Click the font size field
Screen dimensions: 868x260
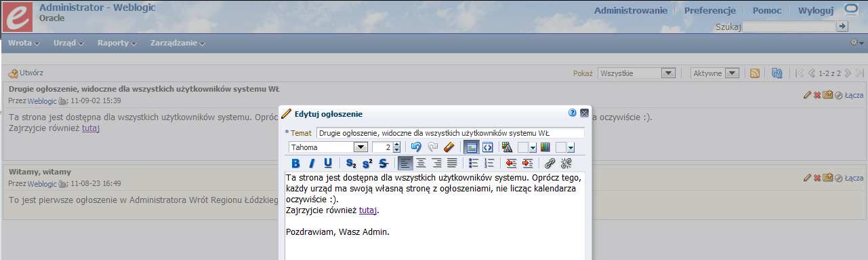tap(382, 147)
